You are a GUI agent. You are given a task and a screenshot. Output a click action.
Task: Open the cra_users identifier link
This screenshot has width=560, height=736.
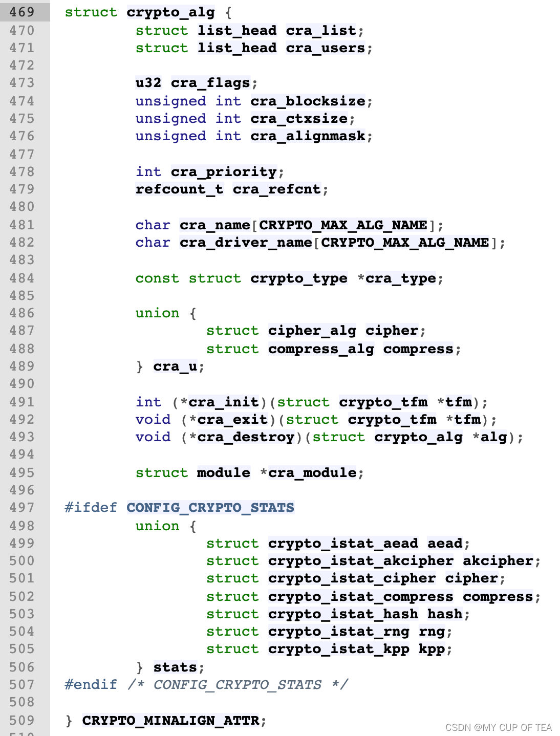pos(326,48)
